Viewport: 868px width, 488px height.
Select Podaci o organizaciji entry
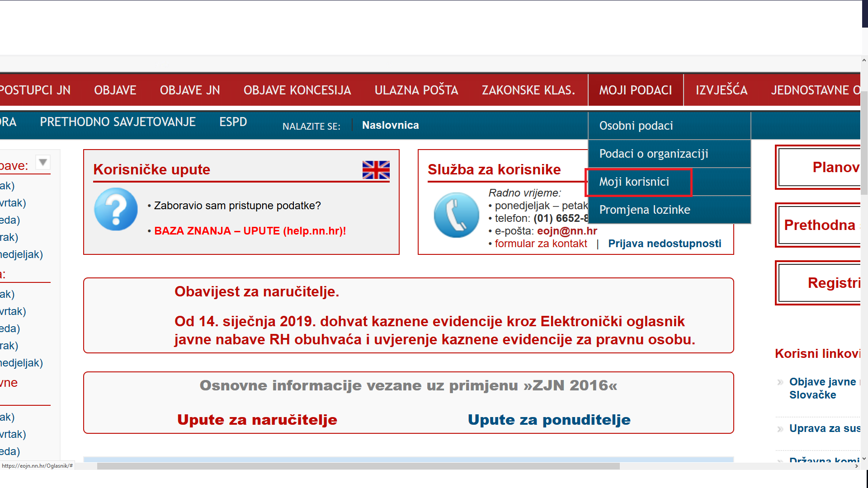[670, 154]
